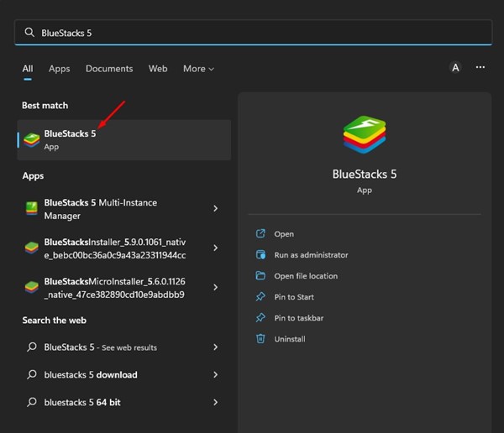Click the BlueStacks 5 Best match icon

[x=31, y=139]
